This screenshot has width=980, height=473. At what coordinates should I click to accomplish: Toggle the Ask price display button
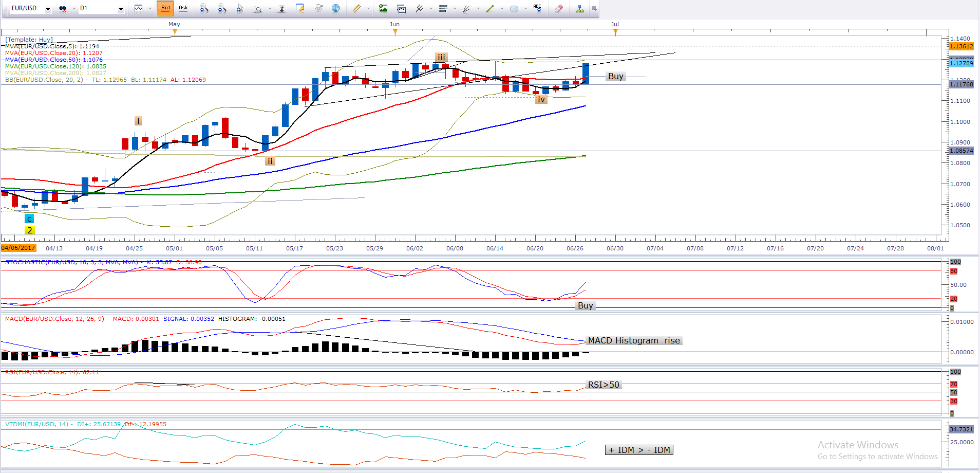pyautogui.click(x=183, y=8)
